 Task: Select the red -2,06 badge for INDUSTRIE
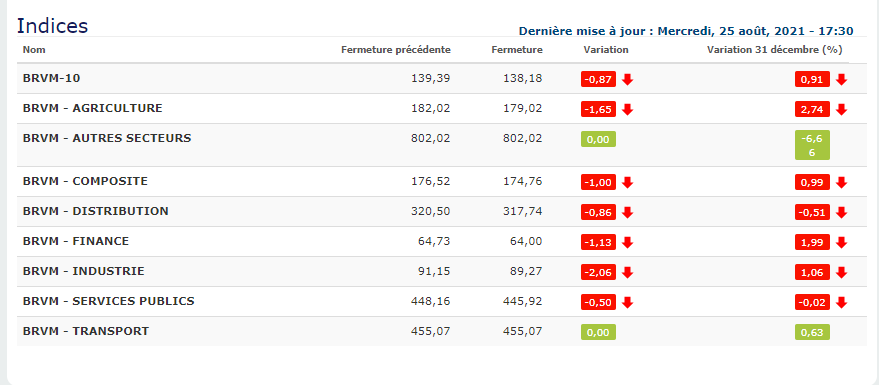pyautogui.click(x=598, y=272)
